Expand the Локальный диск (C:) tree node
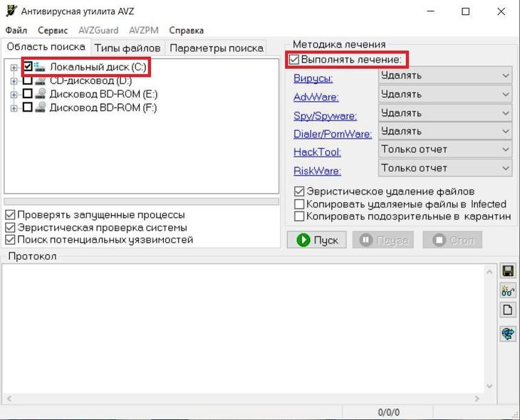 14,68
